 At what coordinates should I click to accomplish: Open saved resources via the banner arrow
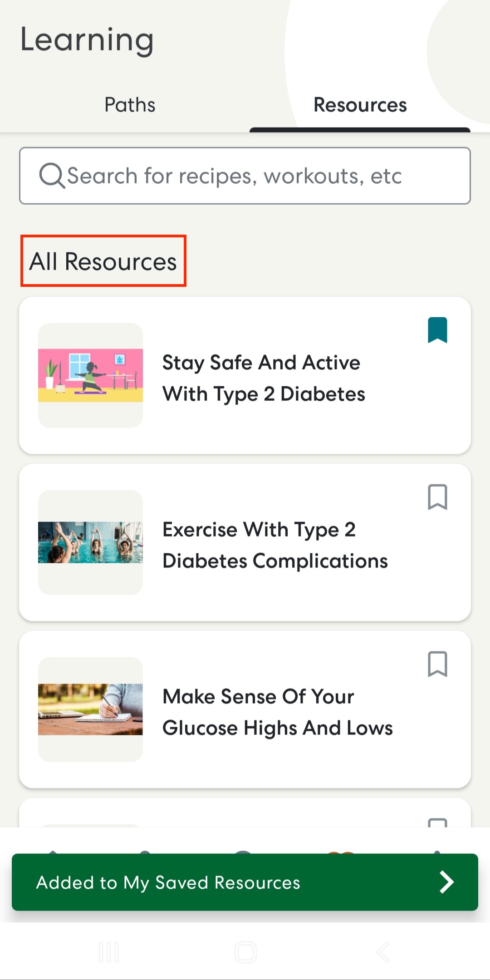pyautogui.click(x=446, y=882)
